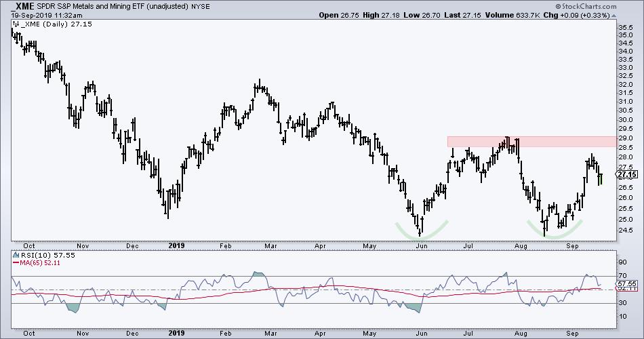Click the 'MA(65) 52.11' legend label
The width and height of the screenshot is (644, 339).
point(40,263)
